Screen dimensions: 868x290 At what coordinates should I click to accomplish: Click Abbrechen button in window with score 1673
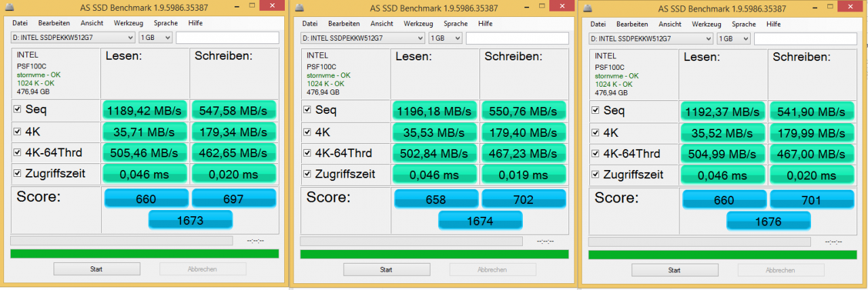pyautogui.click(x=202, y=269)
